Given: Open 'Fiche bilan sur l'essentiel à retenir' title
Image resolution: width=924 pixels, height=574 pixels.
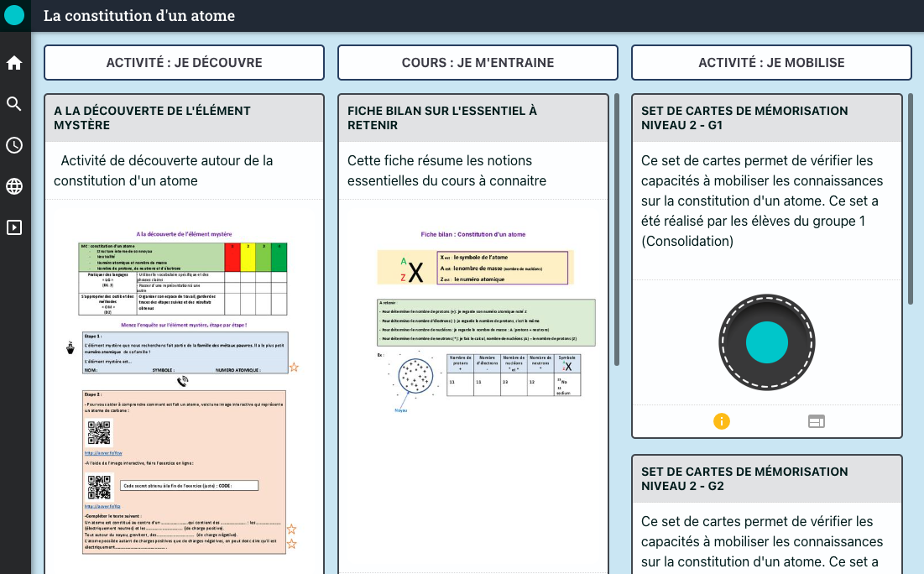Looking at the screenshot, I should pos(442,117).
